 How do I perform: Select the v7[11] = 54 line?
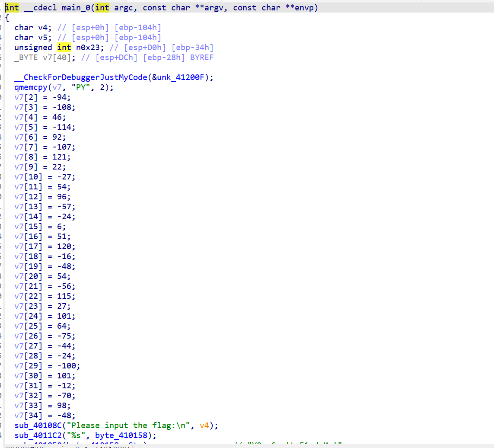tap(42, 187)
